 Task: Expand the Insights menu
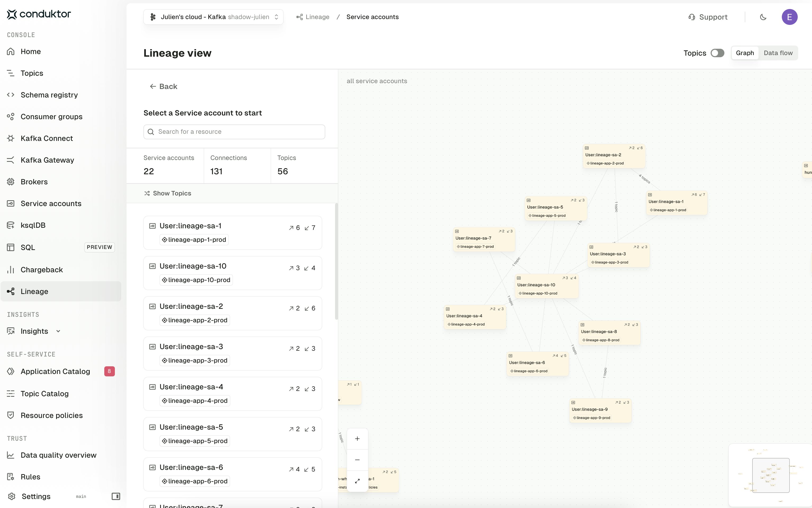tap(34, 331)
